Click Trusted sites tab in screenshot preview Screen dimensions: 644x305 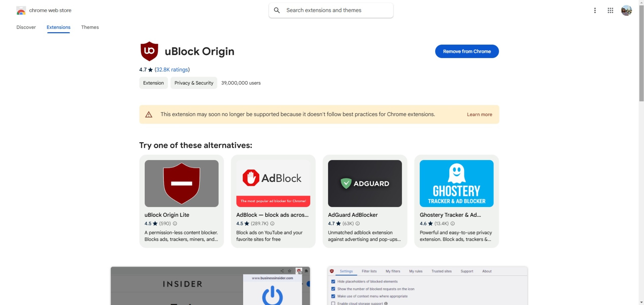pos(441,271)
